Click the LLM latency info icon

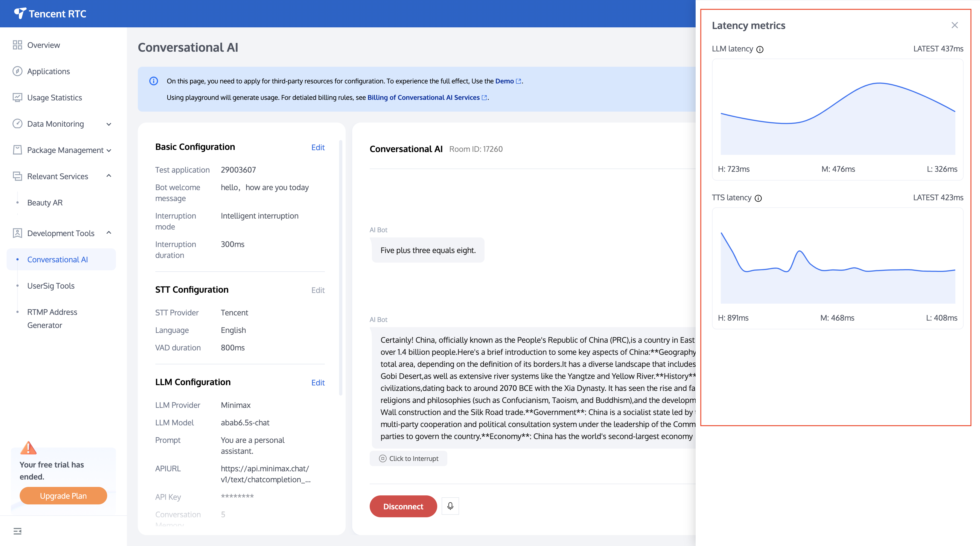point(760,50)
